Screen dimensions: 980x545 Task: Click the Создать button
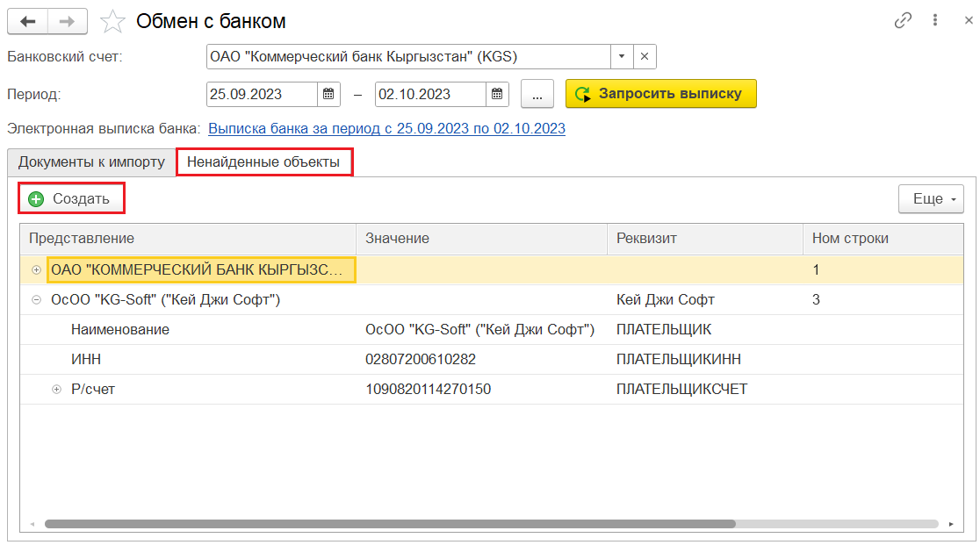(x=71, y=199)
